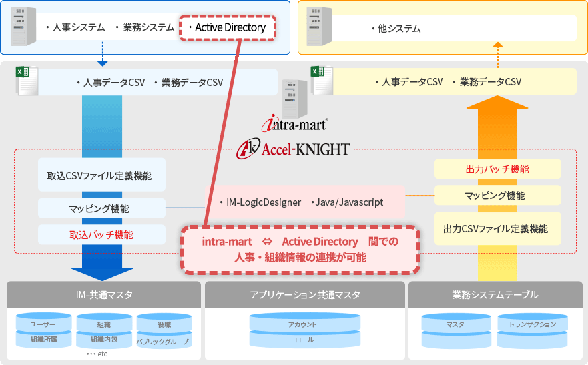Click the 出力バッチ機能 box
The height and width of the screenshot is (365, 588).
click(497, 169)
